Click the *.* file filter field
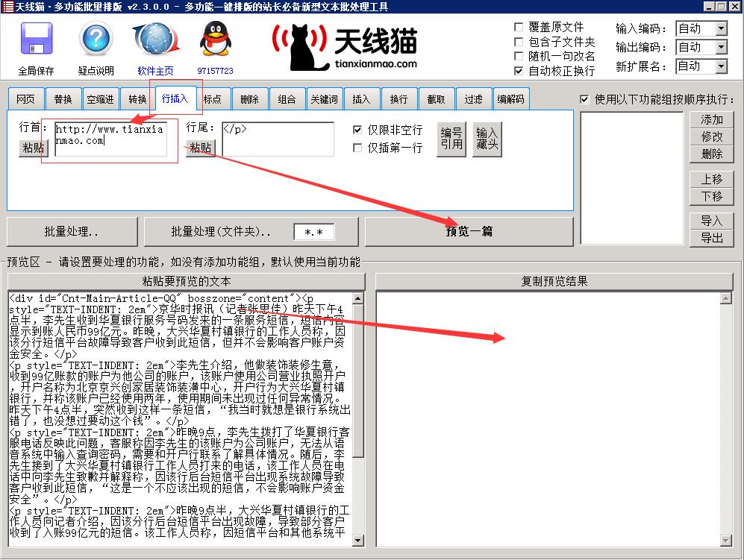The width and height of the screenshot is (744, 560). [313, 232]
